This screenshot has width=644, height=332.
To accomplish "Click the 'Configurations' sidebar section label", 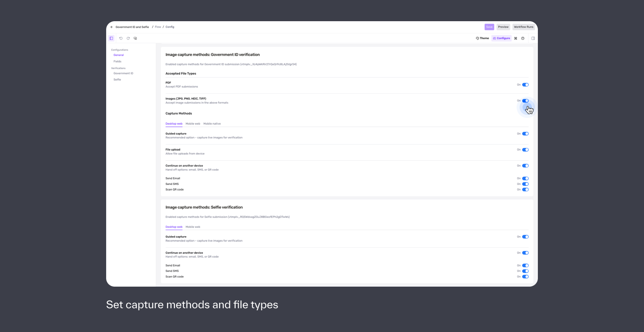I will [x=120, y=50].
